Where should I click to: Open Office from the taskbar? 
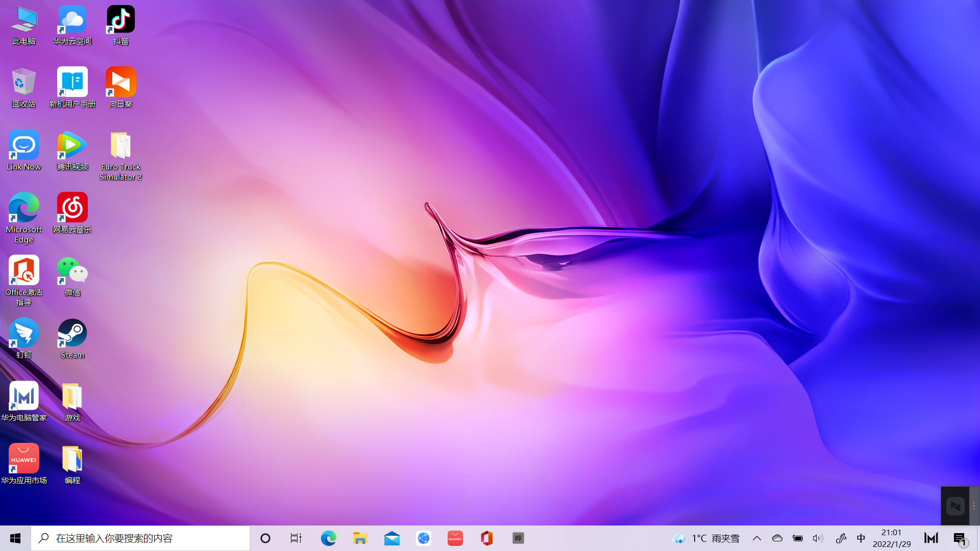coord(487,538)
